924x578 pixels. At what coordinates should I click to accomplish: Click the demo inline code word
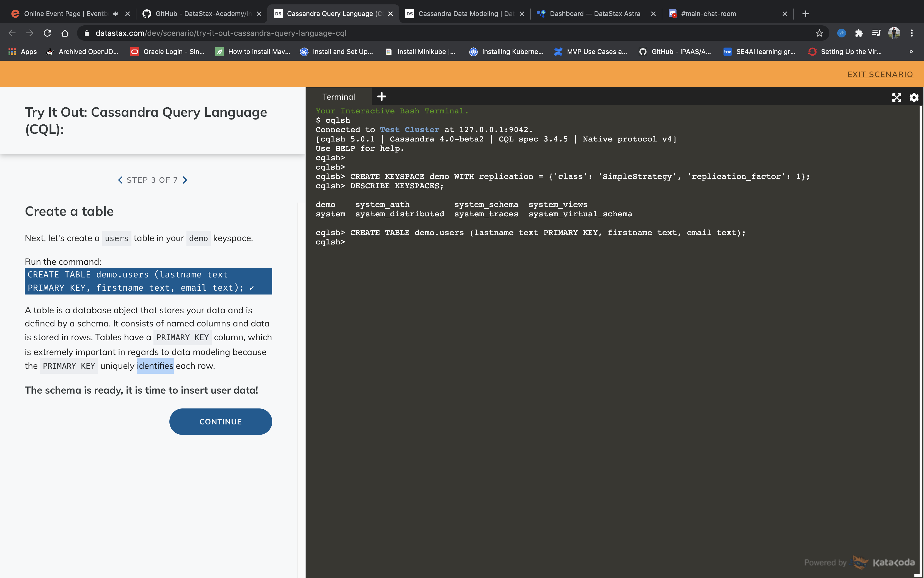[198, 238]
